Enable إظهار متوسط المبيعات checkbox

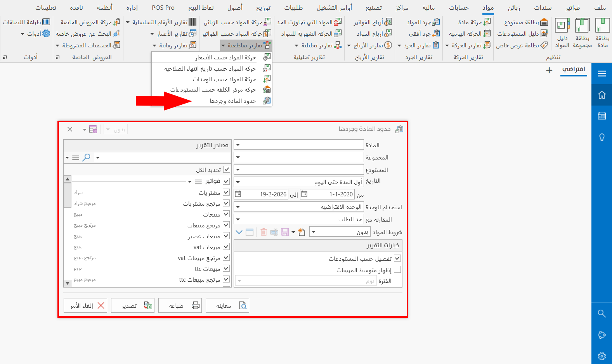click(397, 269)
